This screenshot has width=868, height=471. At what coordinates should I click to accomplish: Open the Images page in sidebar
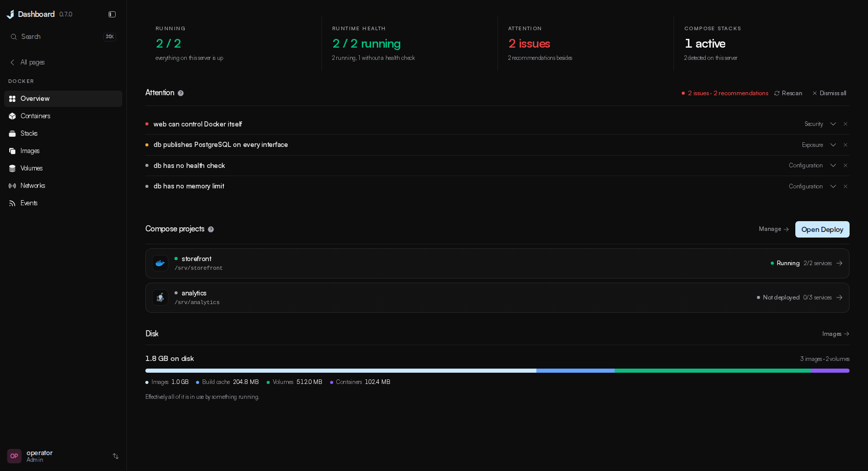tap(63, 151)
